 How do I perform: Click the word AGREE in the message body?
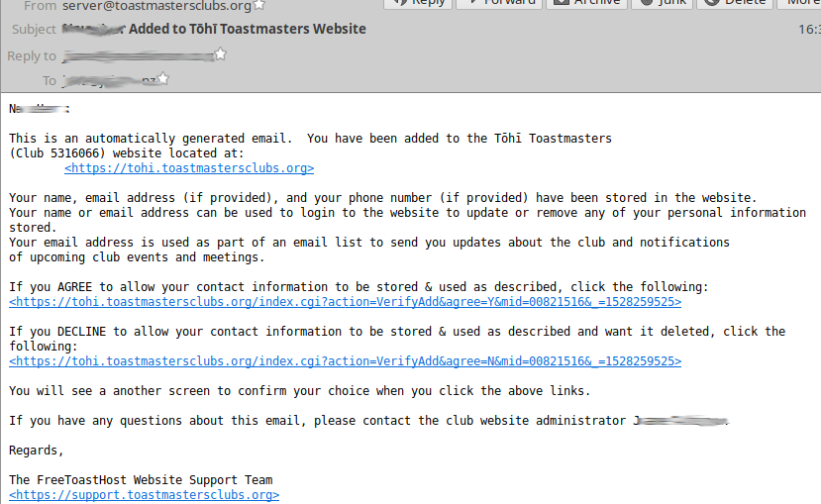coord(74,287)
